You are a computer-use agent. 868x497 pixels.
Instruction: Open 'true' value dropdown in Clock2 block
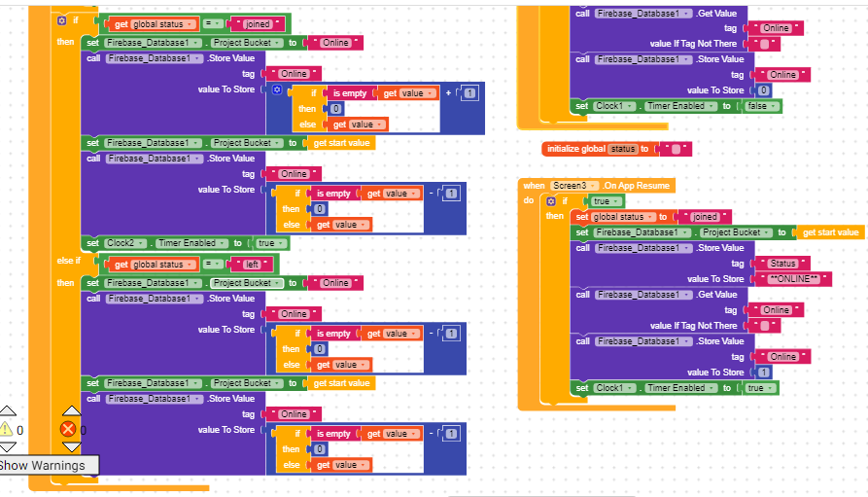click(x=270, y=243)
